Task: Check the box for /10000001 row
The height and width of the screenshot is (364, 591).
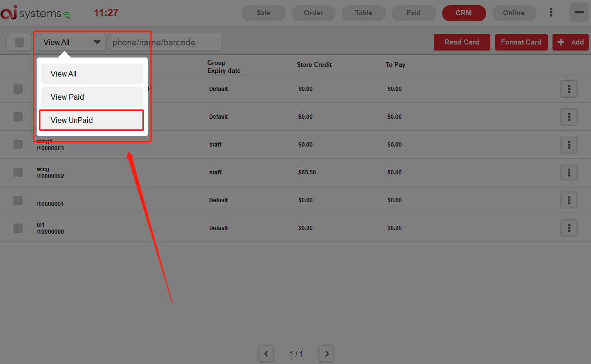Action: coord(18,200)
